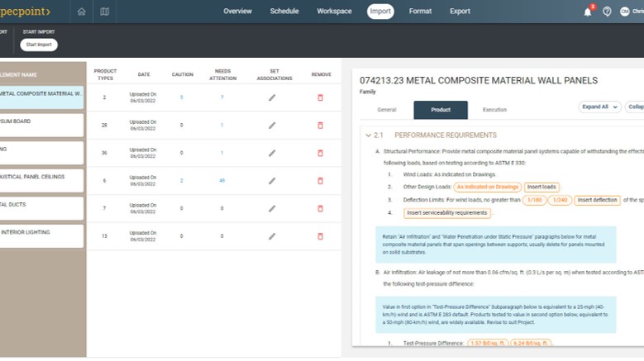The image size is (644, 361).
Task: Click caution count 5 for Metal Composite row
Action: tap(182, 97)
